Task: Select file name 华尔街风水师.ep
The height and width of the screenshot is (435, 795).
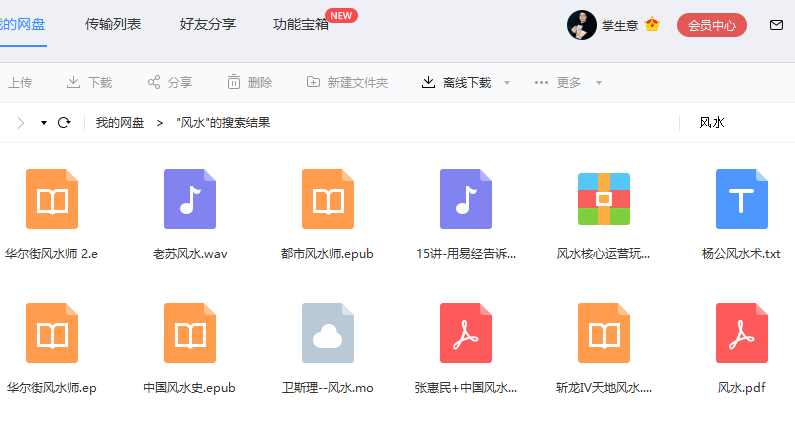Action: [x=52, y=388]
